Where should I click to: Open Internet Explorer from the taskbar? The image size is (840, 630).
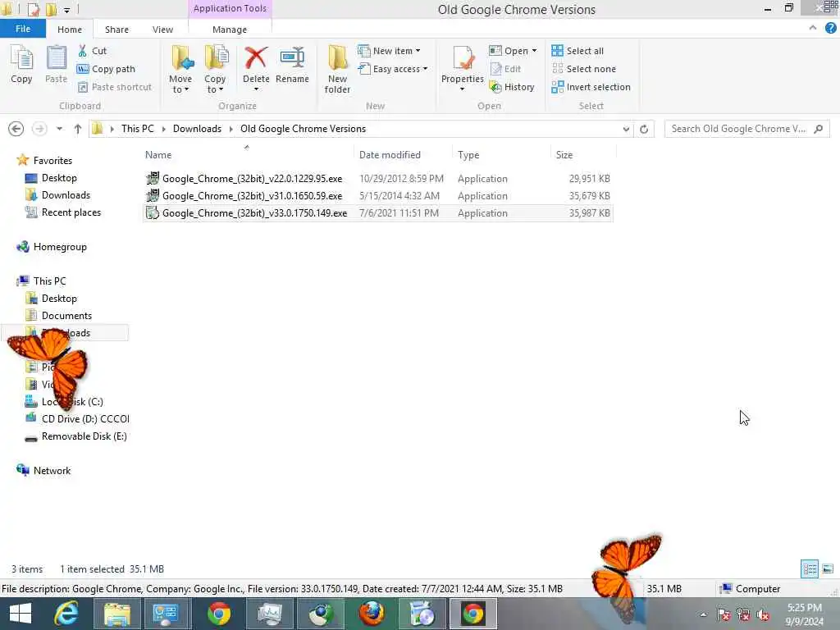pos(66,614)
